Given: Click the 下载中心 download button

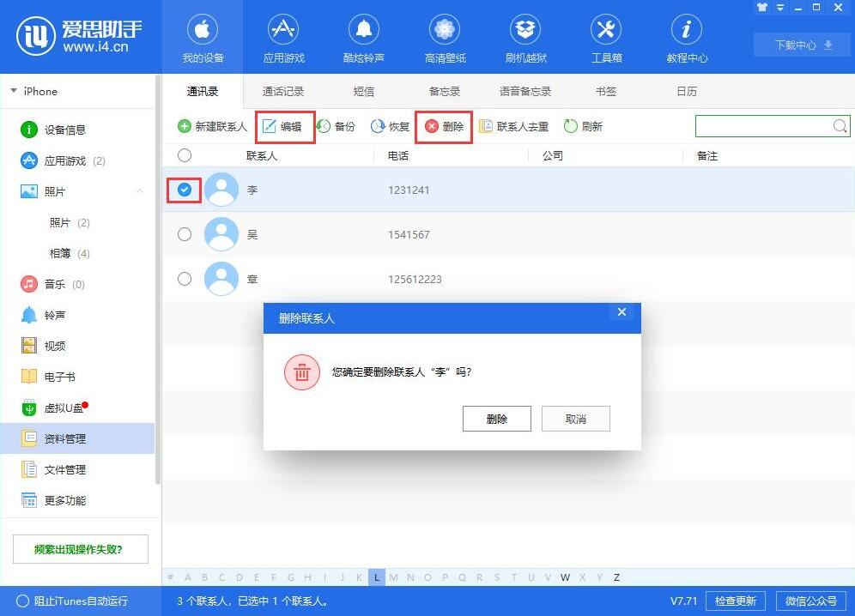Looking at the screenshot, I should pos(802,45).
